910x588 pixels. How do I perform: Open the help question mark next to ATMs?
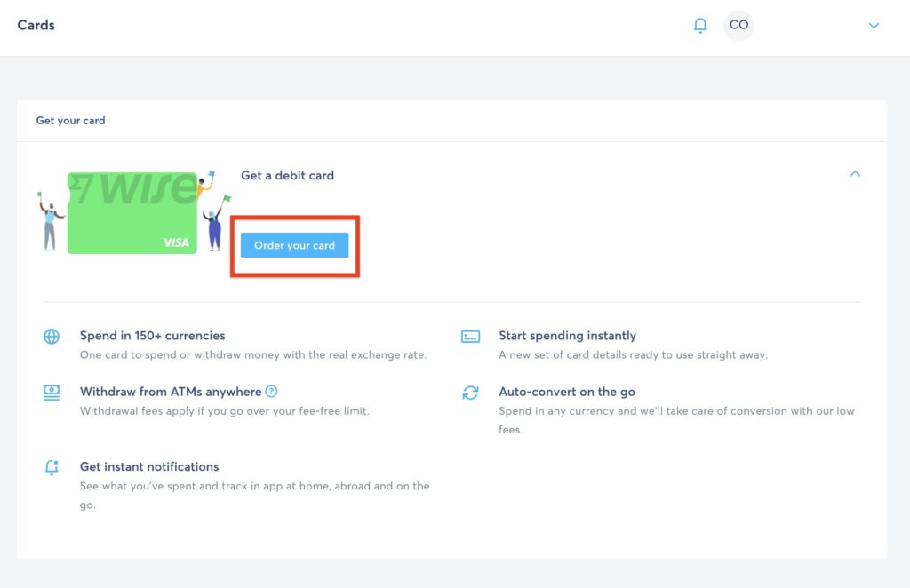coord(272,392)
